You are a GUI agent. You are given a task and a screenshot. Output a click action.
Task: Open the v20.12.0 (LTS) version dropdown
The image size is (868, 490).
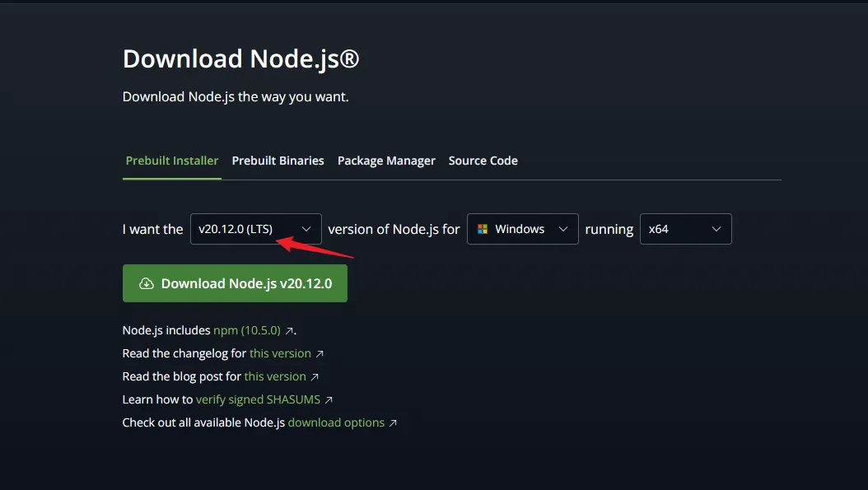(255, 229)
